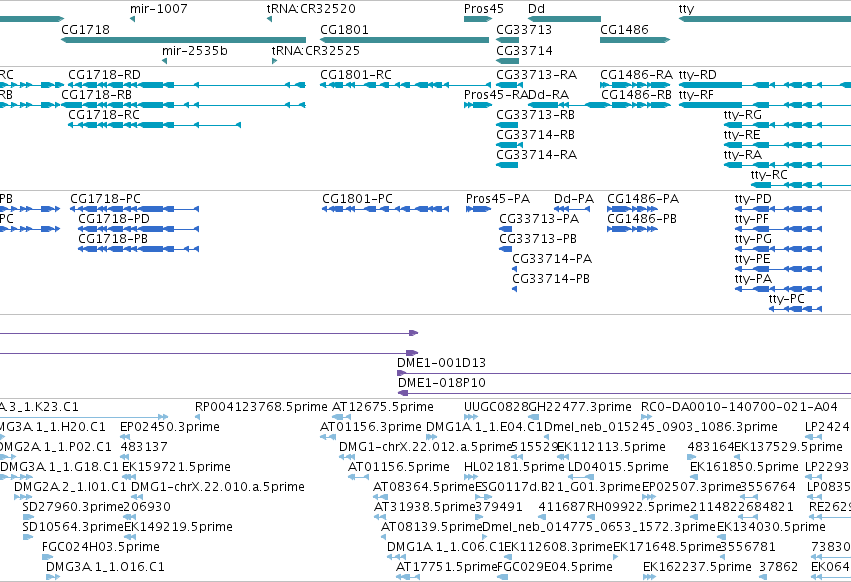The width and height of the screenshot is (851, 582).
Task: Select the AT12675.5prime EST label
Action: [x=383, y=407]
